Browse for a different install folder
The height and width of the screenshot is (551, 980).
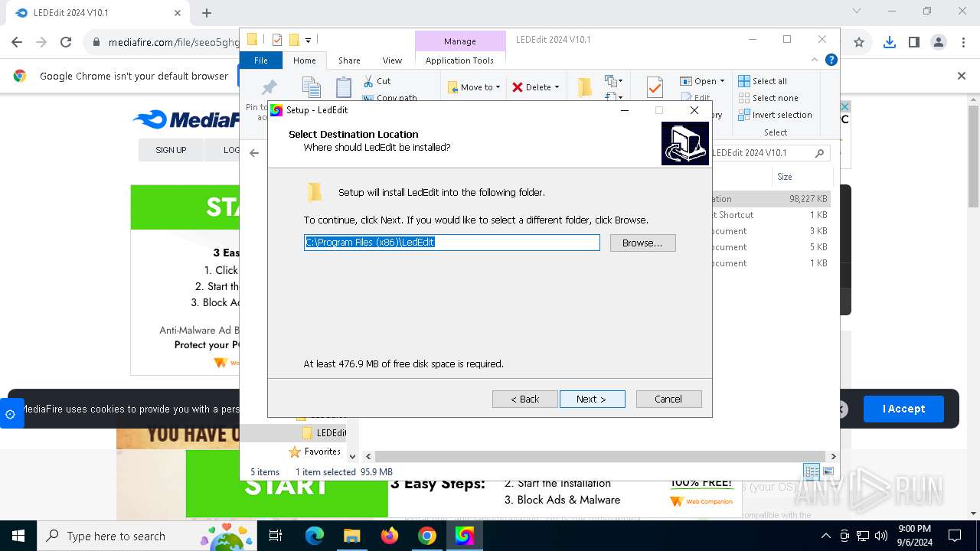[x=642, y=243]
